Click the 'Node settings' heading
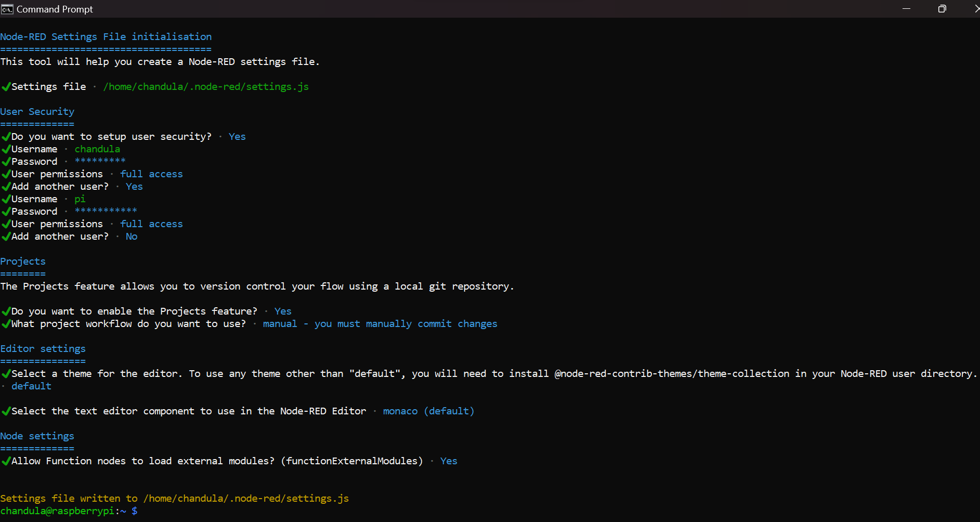Image resolution: width=980 pixels, height=522 pixels. (37, 436)
